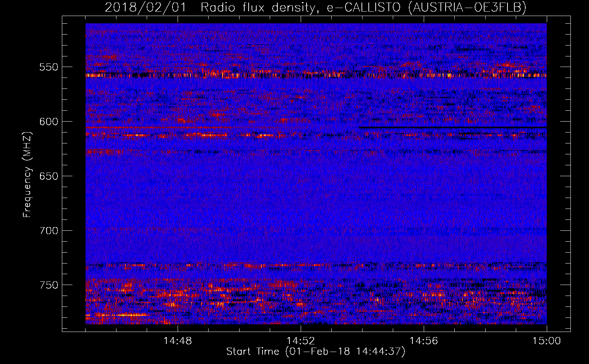Click the date '2018/02/01' in title
Image resolution: width=589 pixels, height=364 pixels.
(x=146, y=7)
